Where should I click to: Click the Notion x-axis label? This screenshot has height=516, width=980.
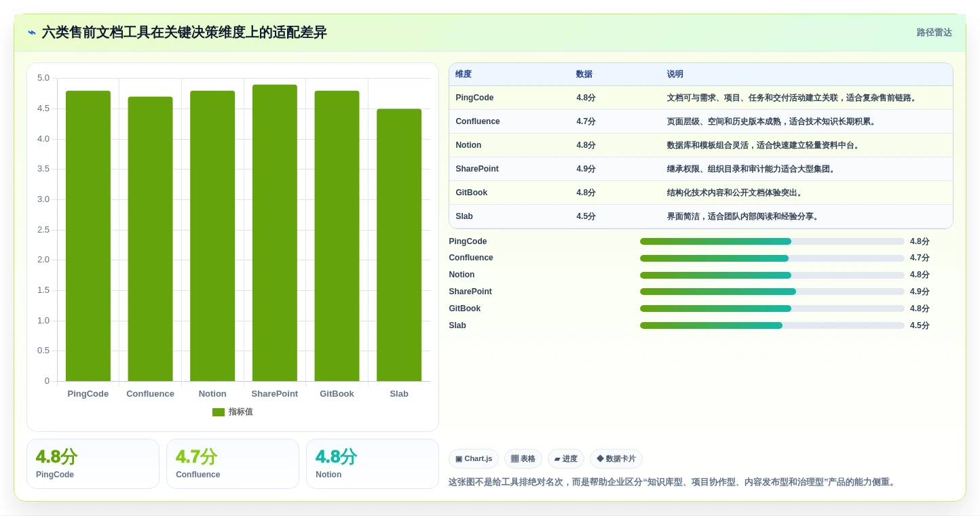pos(212,394)
